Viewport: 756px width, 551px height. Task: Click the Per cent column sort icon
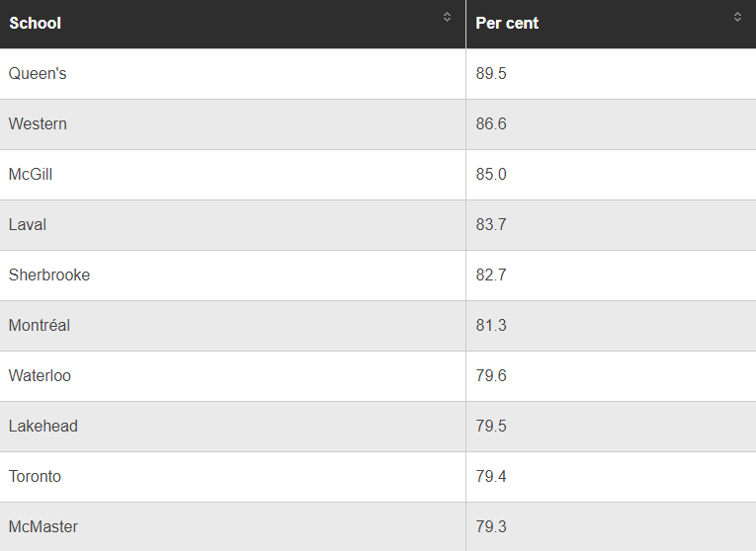(x=737, y=17)
